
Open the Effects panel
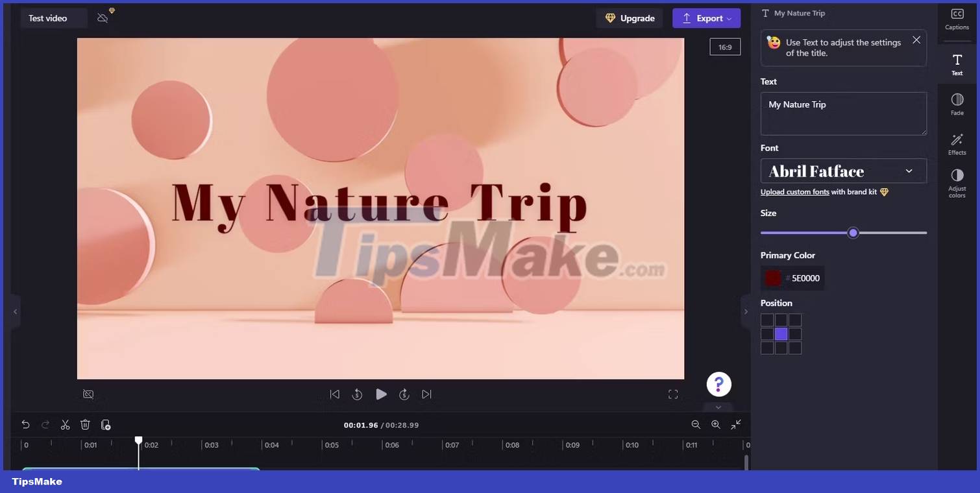(957, 144)
